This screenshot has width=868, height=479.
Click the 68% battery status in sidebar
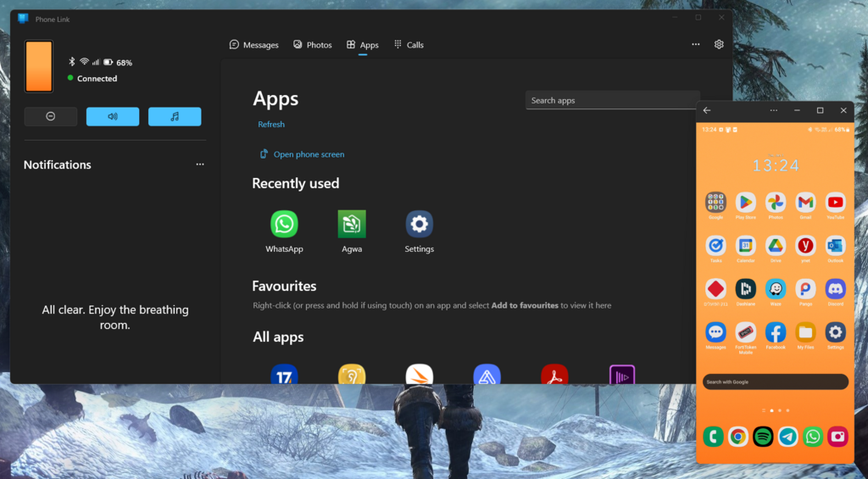(118, 63)
